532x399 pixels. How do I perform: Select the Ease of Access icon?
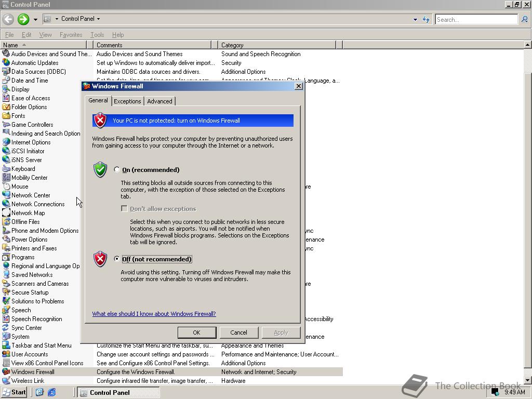(6, 98)
